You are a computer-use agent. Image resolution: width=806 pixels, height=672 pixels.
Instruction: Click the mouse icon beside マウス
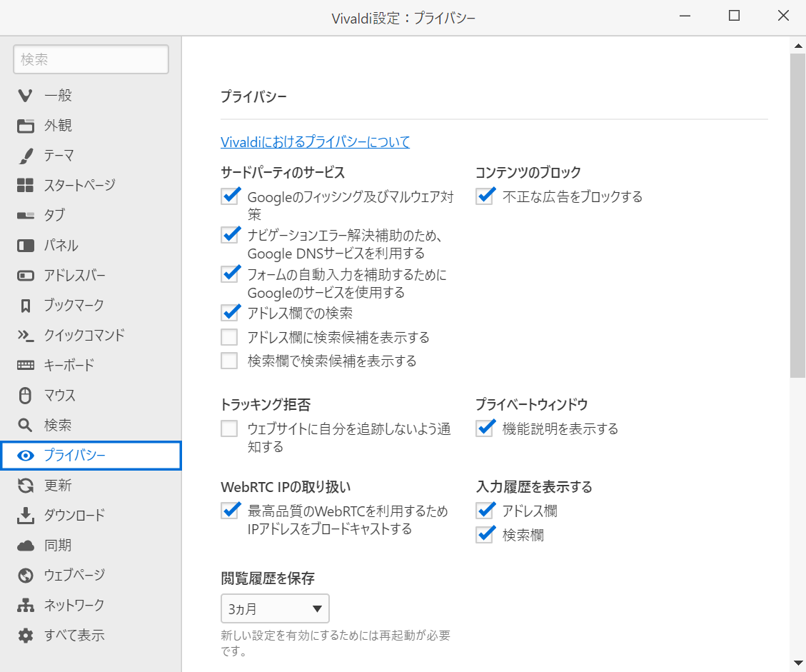point(25,396)
